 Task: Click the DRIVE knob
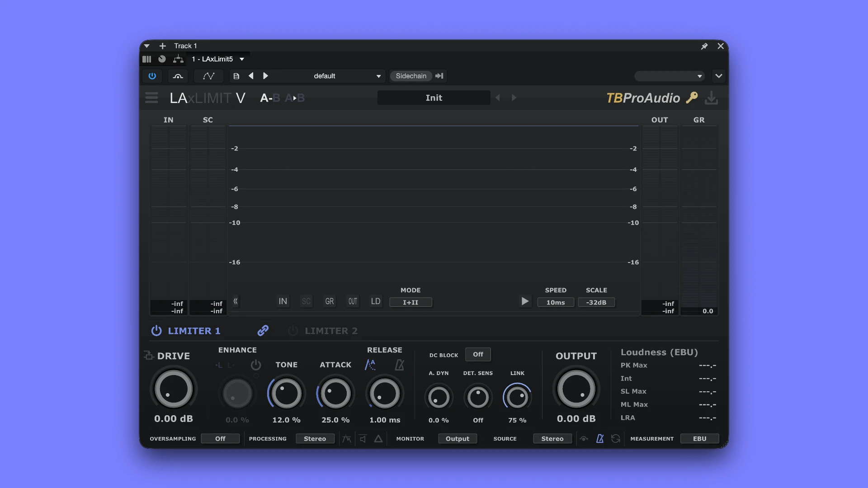coord(174,389)
